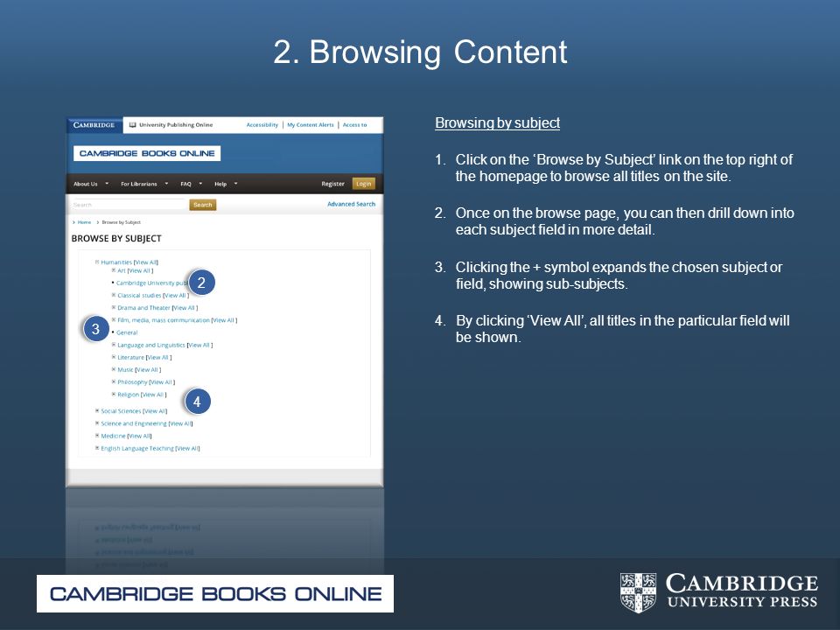Open the Social Sciences link
Screen dimensions: 840x630
pyautogui.click(x=121, y=411)
